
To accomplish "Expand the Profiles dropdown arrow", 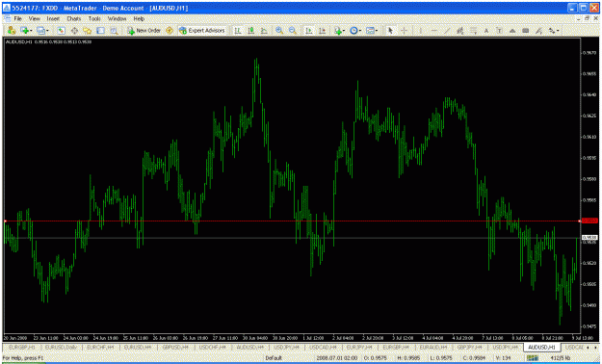I will pos(47,31).
